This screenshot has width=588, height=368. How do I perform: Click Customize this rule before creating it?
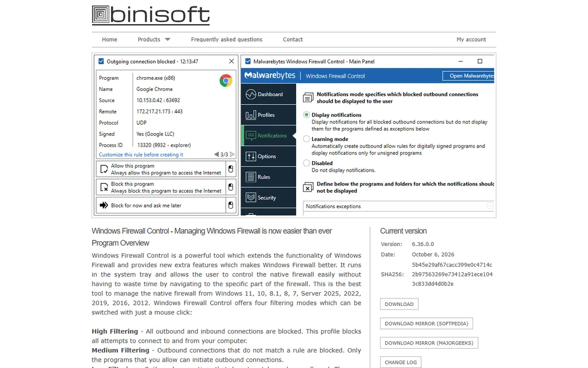click(x=141, y=155)
